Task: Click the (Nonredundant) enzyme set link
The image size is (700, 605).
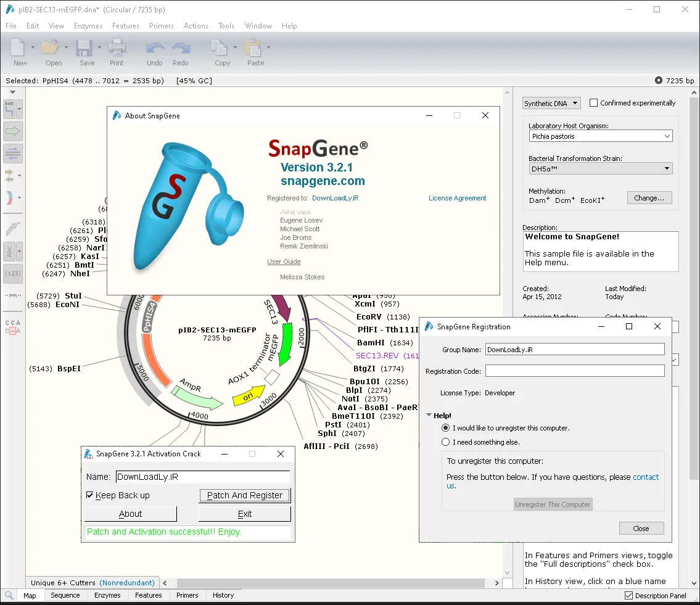Action: point(127,583)
